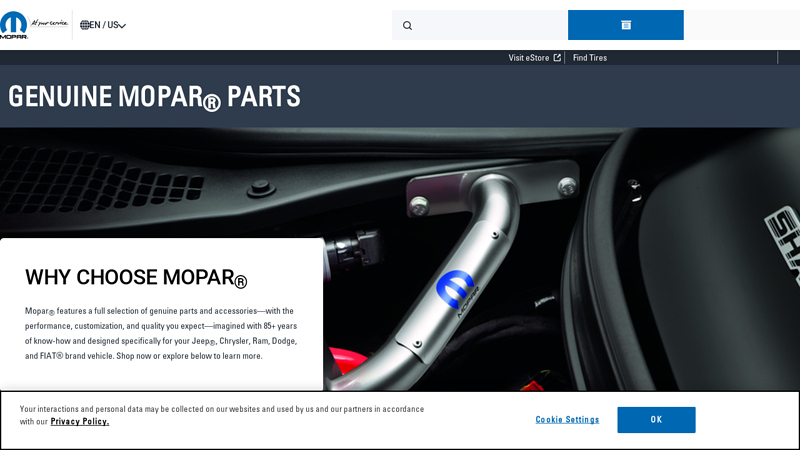Open Cookie Settings
This screenshot has height=450, width=800.
[x=567, y=419]
